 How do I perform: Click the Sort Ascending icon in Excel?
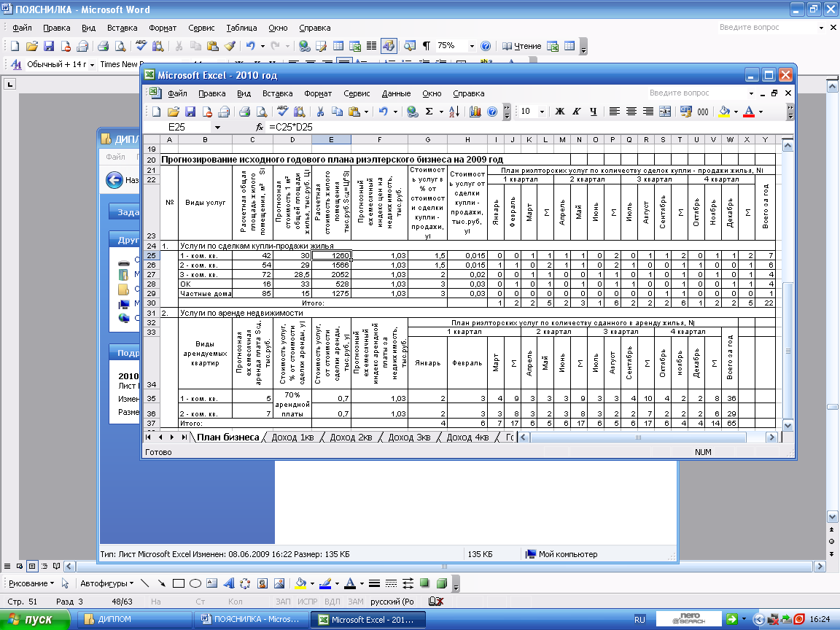(453, 112)
